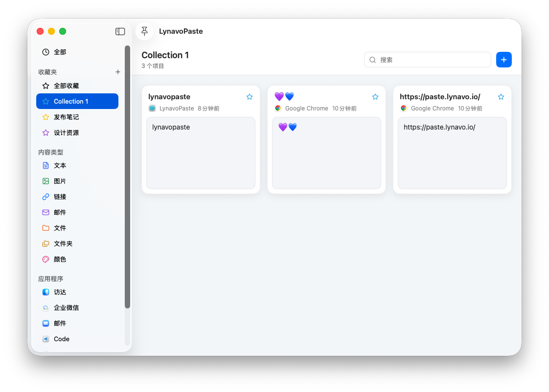This screenshot has width=549, height=392.
Task: Click the sidebar vertical scrollbar
Action: tap(127, 177)
